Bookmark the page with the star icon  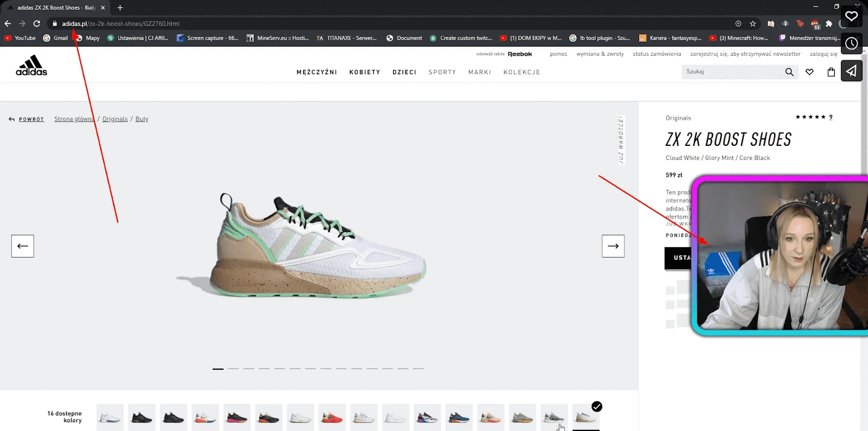[x=753, y=23]
